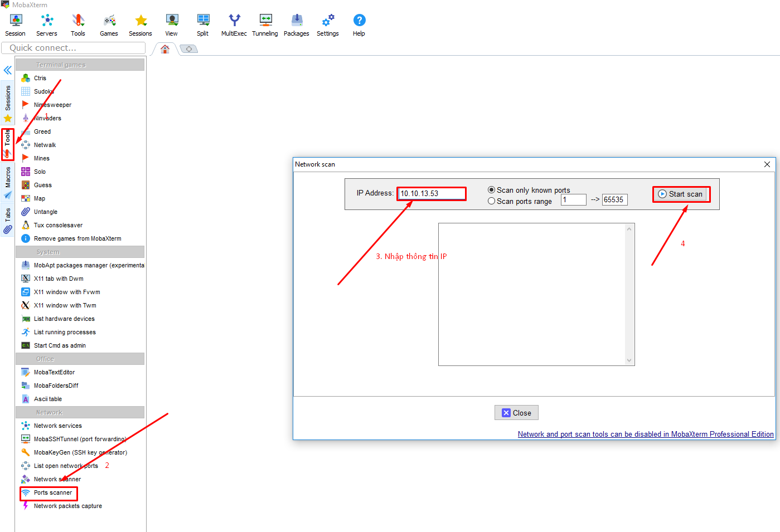The image size is (780, 532).
Task: Open a new tab with plus
Action: pos(189,49)
